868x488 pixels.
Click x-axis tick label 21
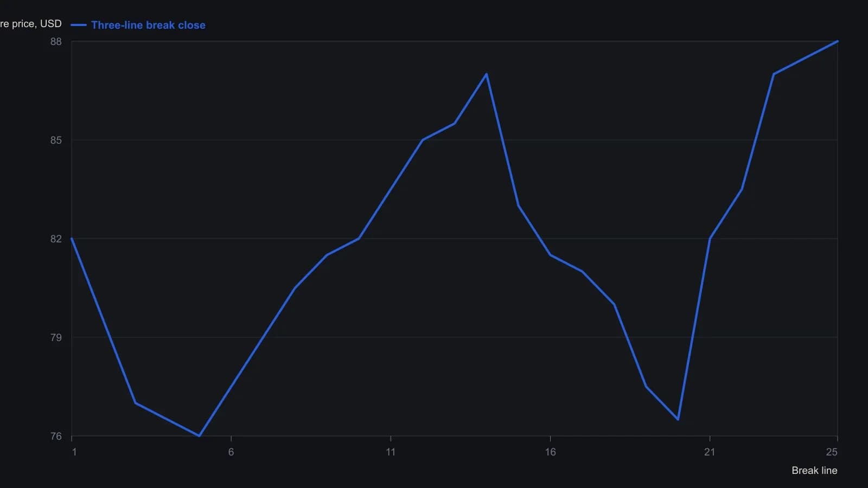[x=710, y=452]
